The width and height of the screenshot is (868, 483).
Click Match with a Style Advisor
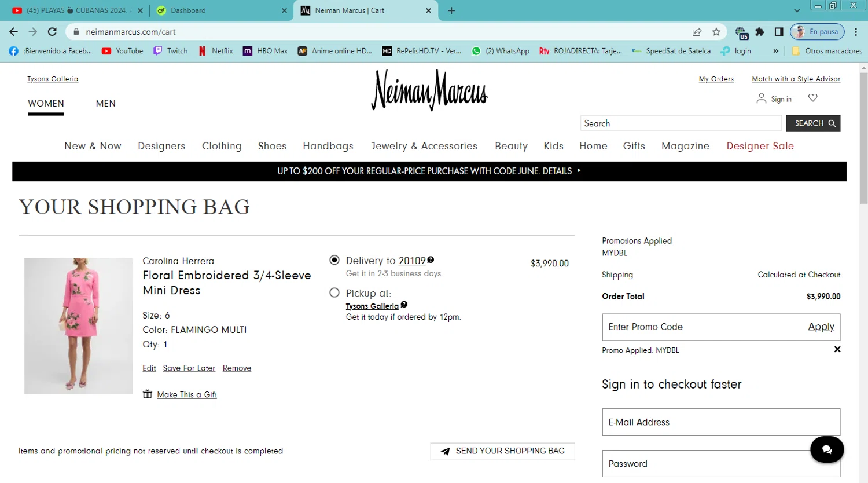(x=796, y=79)
